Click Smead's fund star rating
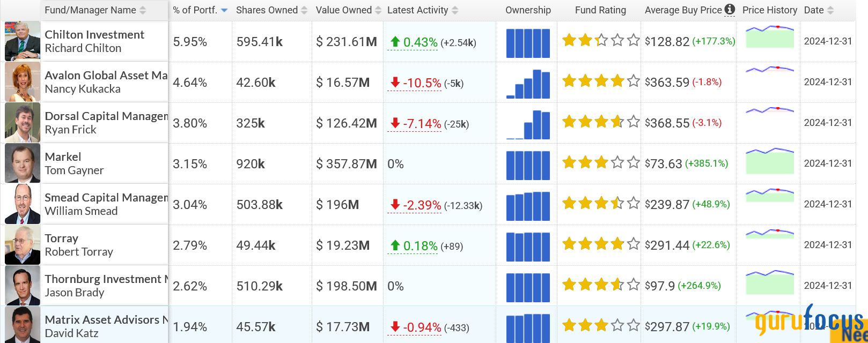This screenshot has height=343, width=868. (x=601, y=203)
